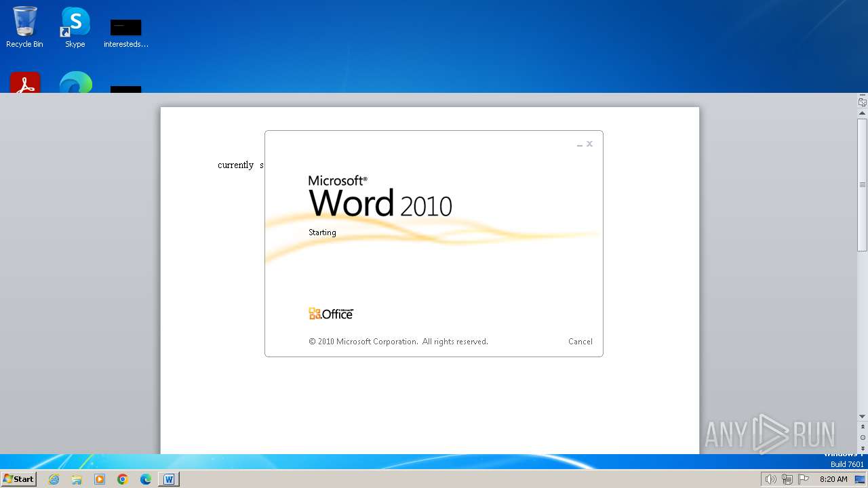Go to previous page with double-up arrow

coord(863,427)
